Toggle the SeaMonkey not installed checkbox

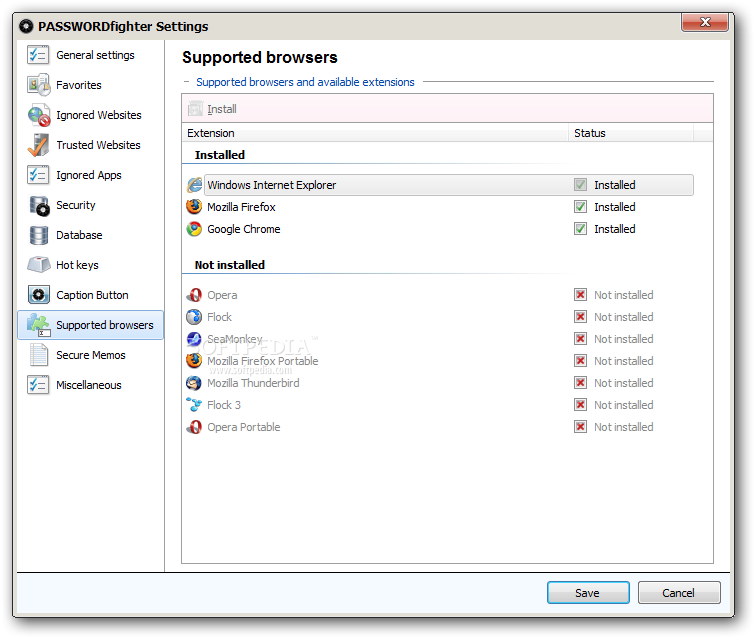pyautogui.click(x=580, y=339)
